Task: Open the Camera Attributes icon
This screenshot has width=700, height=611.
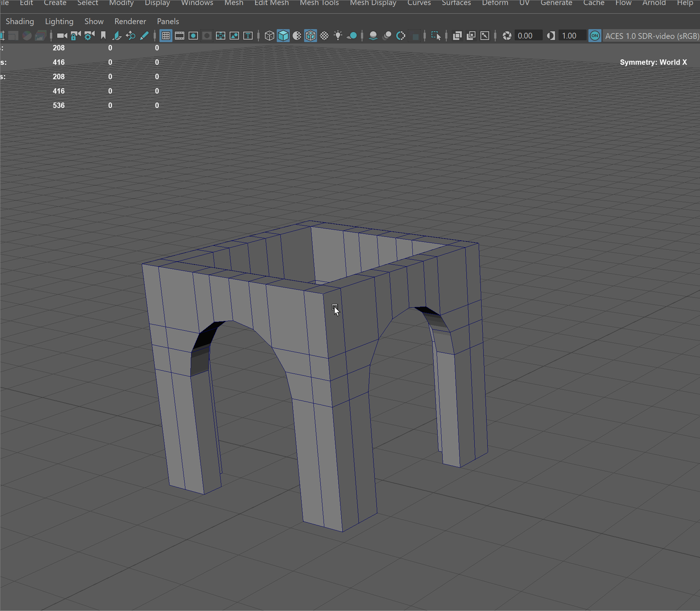Action: coord(89,36)
